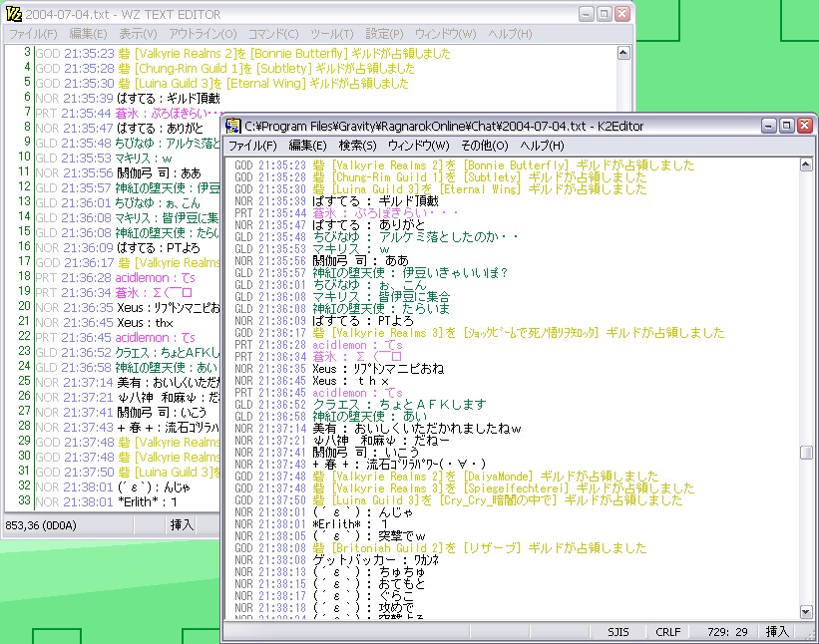Open アウトライン(O) menu in WZ Text Editor
The width and height of the screenshot is (819, 644).
coord(202,34)
